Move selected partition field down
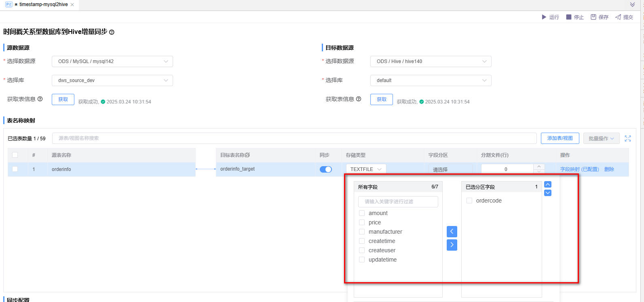This screenshot has height=302, width=644. click(548, 193)
